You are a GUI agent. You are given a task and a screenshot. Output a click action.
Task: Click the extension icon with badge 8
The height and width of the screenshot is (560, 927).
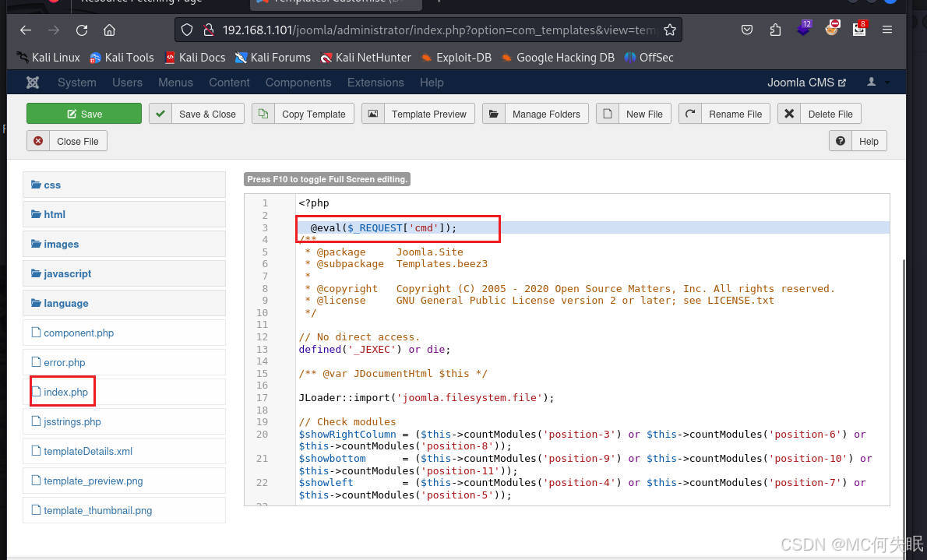(x=859, y=28)
